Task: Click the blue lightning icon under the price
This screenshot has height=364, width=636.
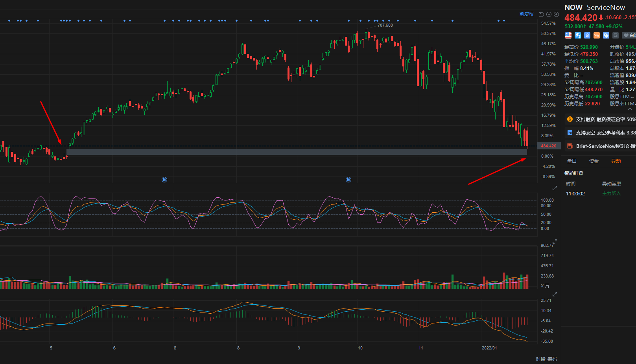Action: click(x=578, y=35)
